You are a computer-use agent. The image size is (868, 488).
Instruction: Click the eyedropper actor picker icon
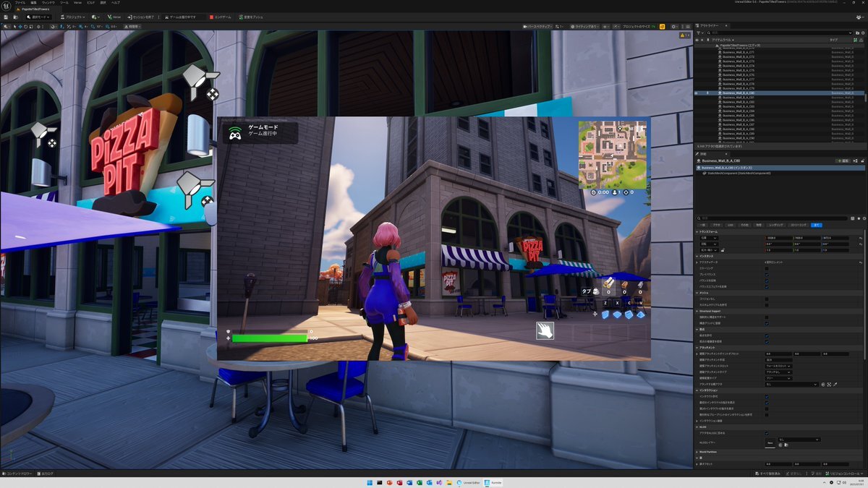pos(836,384)
